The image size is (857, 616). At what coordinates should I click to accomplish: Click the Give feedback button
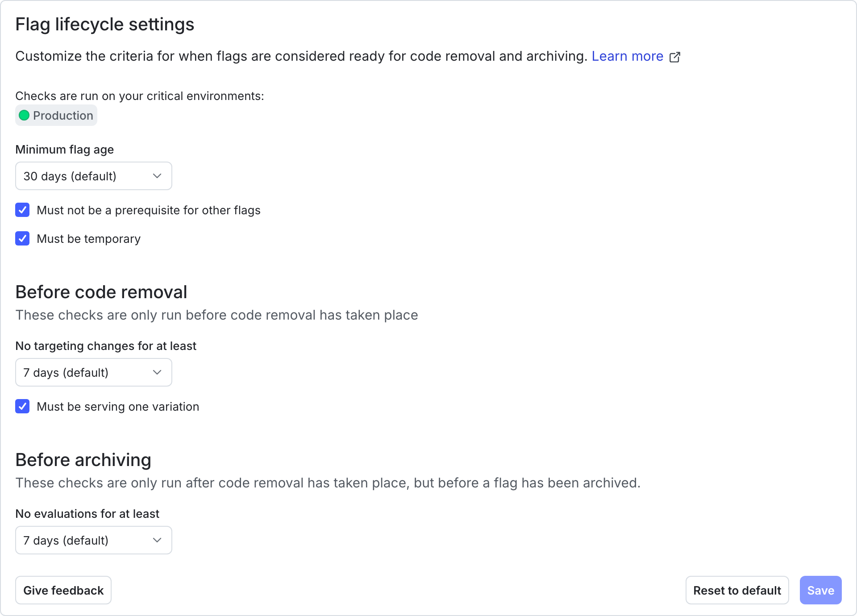pyautogui.click(x=63, y=590)
